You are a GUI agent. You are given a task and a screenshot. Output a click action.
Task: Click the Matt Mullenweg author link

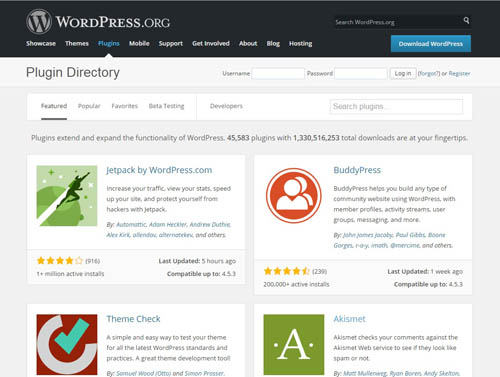(365, 373)
